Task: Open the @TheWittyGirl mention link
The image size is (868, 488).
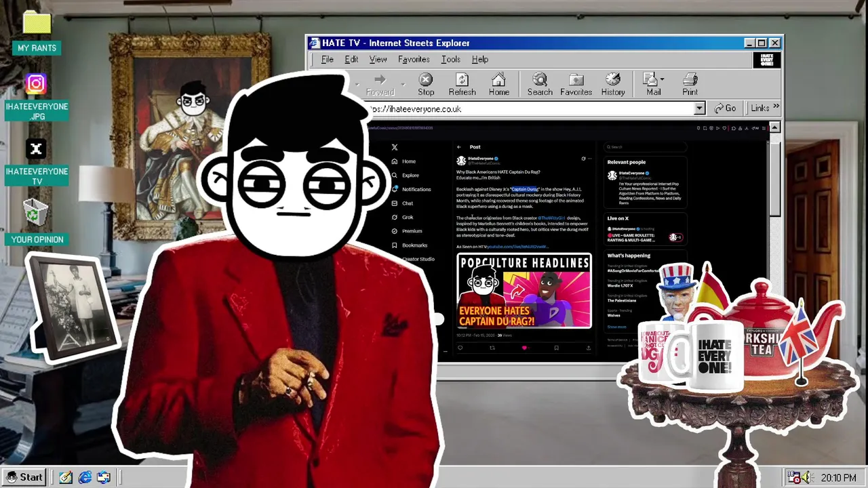Action: (x=551, y=218)
